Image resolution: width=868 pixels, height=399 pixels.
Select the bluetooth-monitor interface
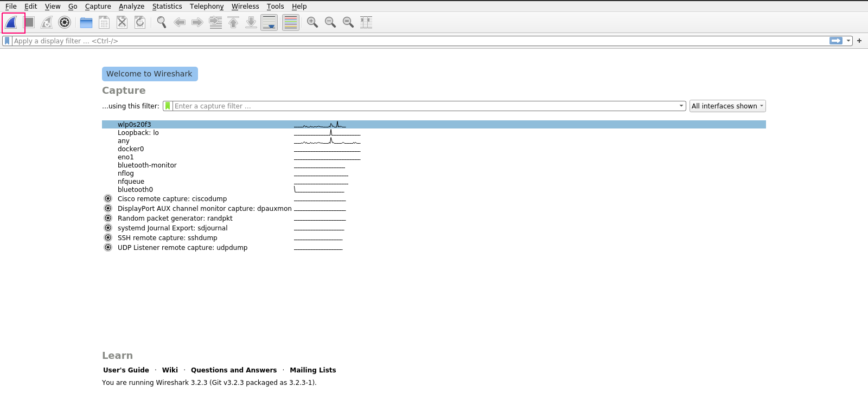(434, 165)
